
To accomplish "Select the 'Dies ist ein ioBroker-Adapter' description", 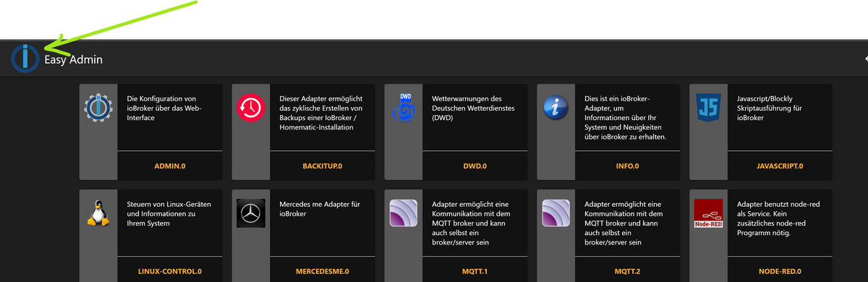I will tap(625, 117).
